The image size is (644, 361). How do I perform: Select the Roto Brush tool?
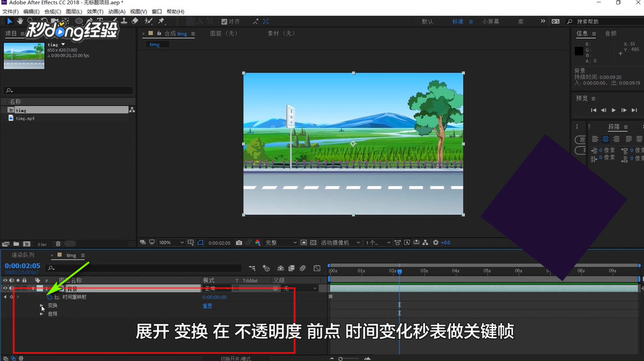click(x=149, y=21)
